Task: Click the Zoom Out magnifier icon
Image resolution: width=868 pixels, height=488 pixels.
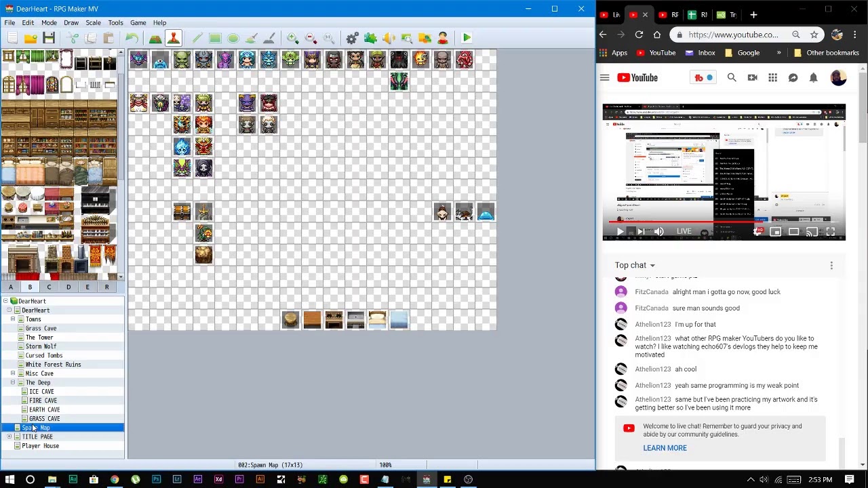Action: pyautogui.click(x=311, y=38)
